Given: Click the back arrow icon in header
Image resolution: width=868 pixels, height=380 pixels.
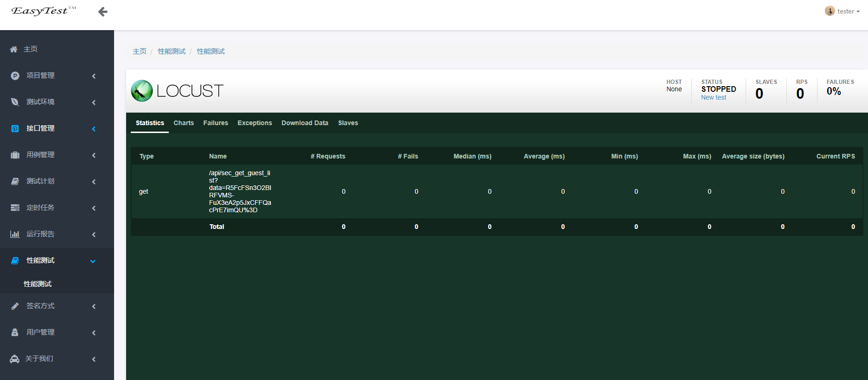Looking at the screenshot, I should (x=103, y=12).
